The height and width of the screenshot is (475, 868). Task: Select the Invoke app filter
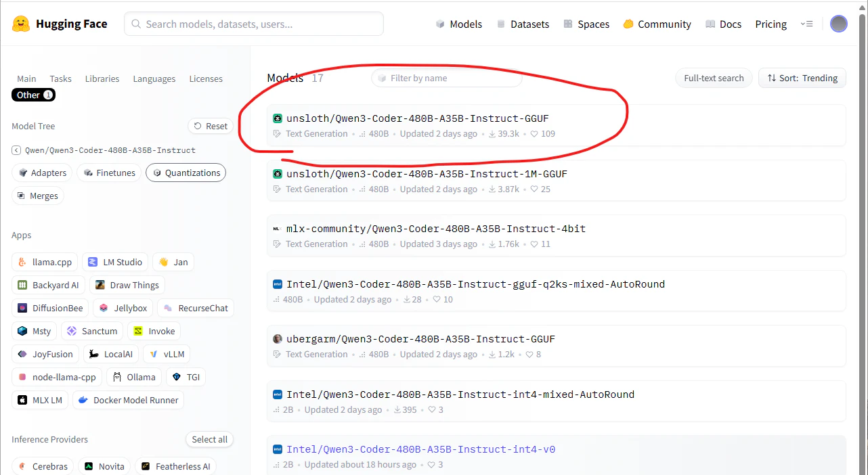(154, 331)
